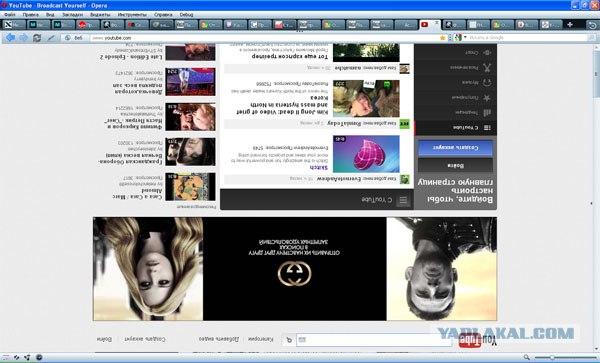Open the Файл menu
The image size is (600, 363).
(10, 15)
